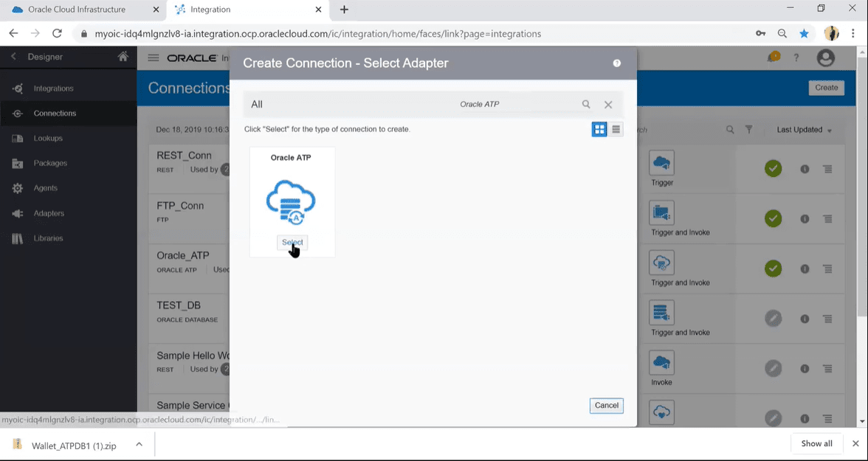
Task: Switch adapter list to grid view
Action: click(599, 130)
